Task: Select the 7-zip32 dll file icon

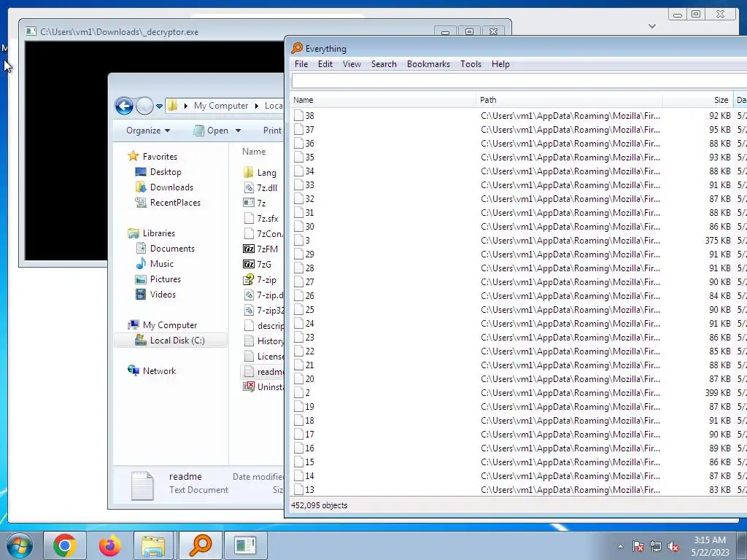Action: [248, 310]
